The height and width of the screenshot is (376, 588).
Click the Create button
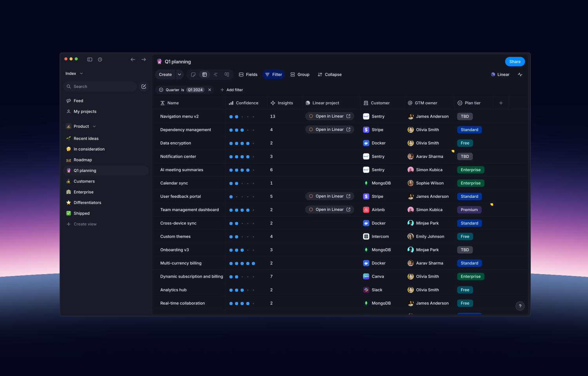pos(165,74)
